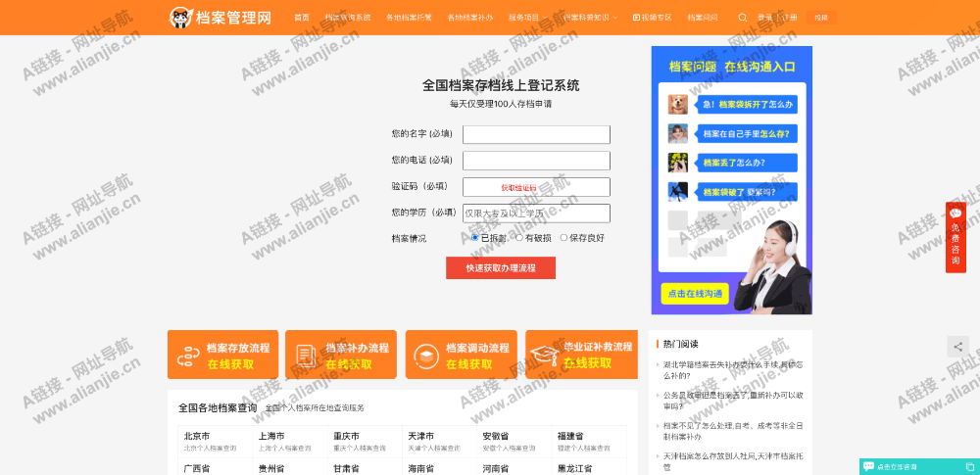
Task: Go to 首页 in the navigation
Action: 302,18
